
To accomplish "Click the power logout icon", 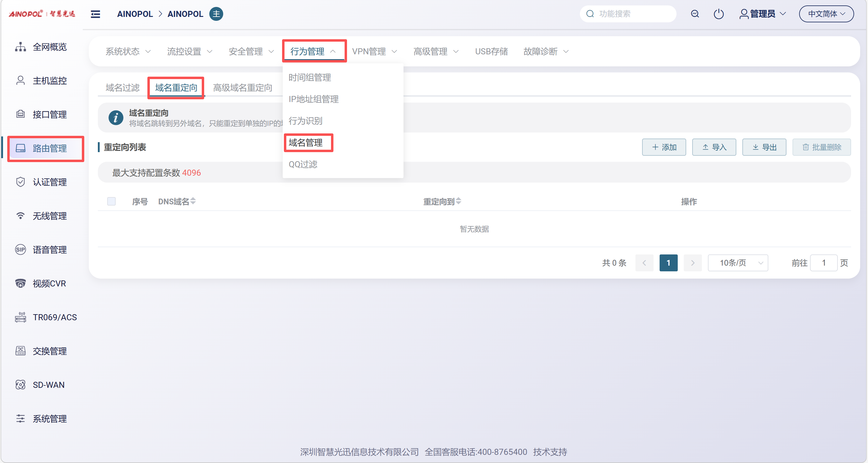I will click(719, 14).
